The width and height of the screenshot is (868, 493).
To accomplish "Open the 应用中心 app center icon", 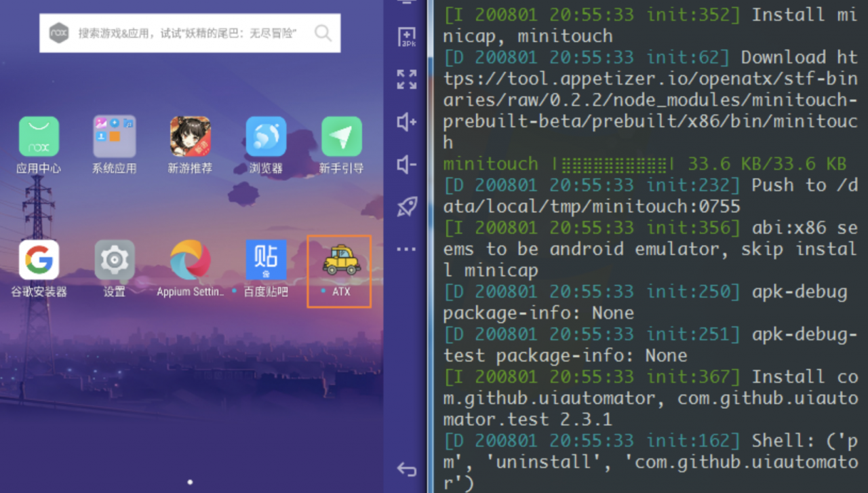I will point(39,136).
